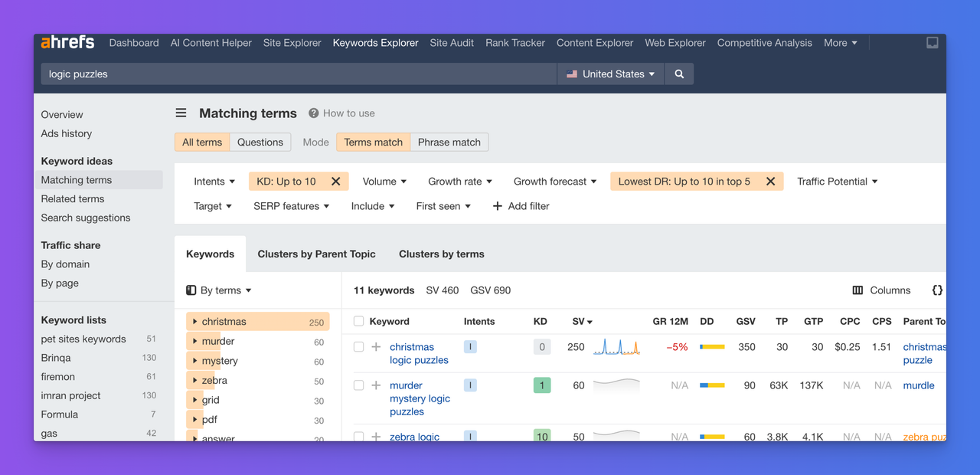Select all keywords with header checkbox

[x=358, y=322]
